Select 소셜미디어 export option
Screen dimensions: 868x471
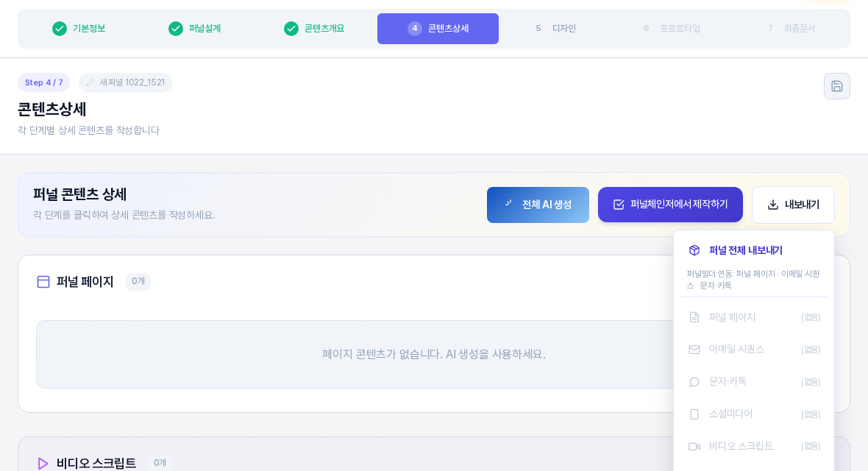point(754,414)
